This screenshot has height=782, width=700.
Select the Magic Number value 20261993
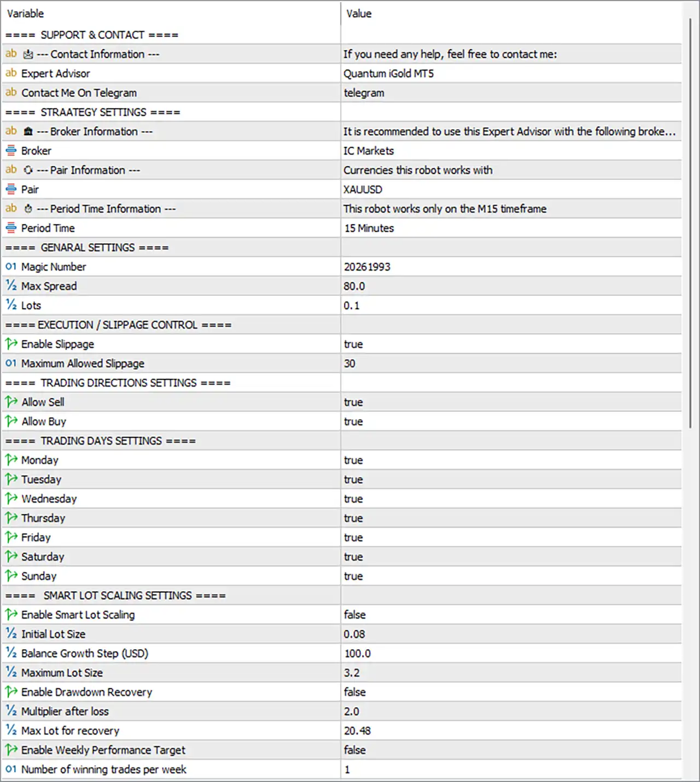pos(367,267)
